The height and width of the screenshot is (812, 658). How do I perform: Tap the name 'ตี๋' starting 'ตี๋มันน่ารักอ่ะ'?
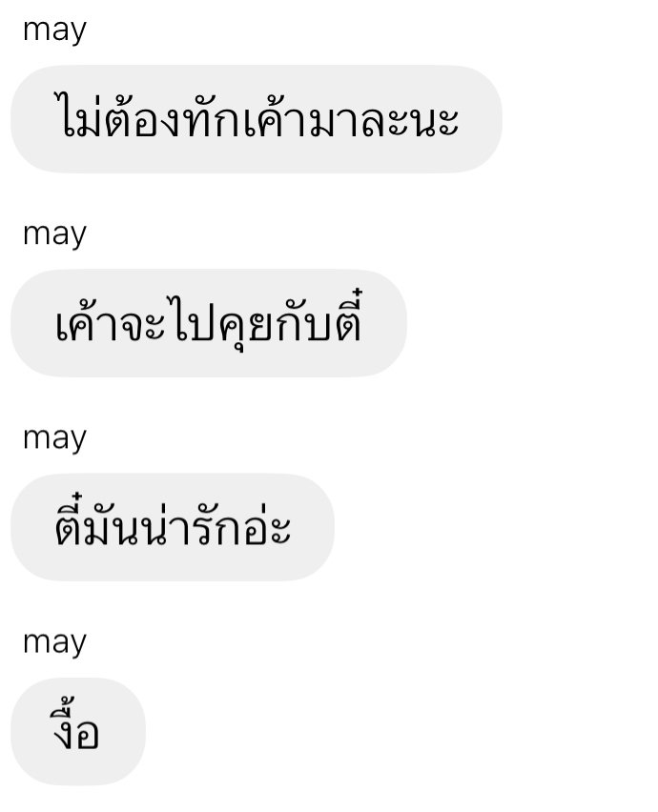69,520
